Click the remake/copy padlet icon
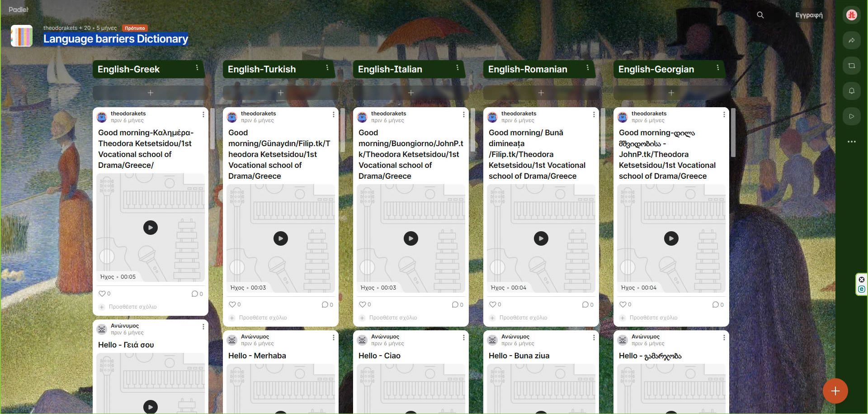The height and width of the screenshot is (414, 868). [x=851, y=66]
